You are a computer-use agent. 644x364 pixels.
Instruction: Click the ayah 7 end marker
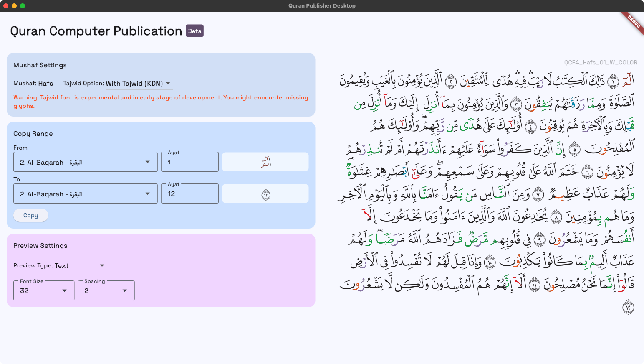[x=538, y=194]
